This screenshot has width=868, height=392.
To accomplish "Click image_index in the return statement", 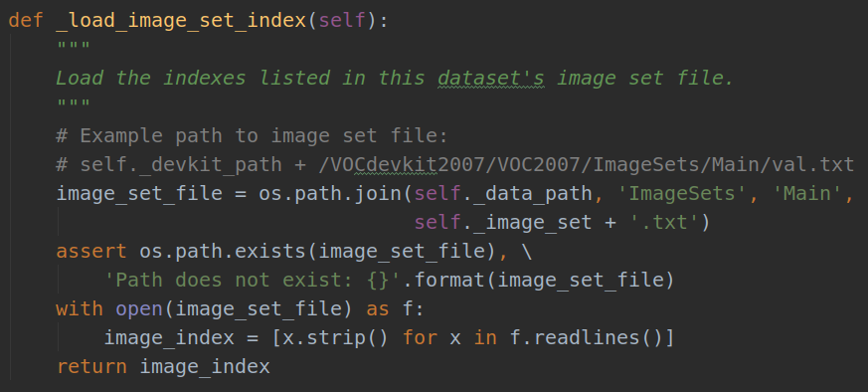I will point(204,366).
